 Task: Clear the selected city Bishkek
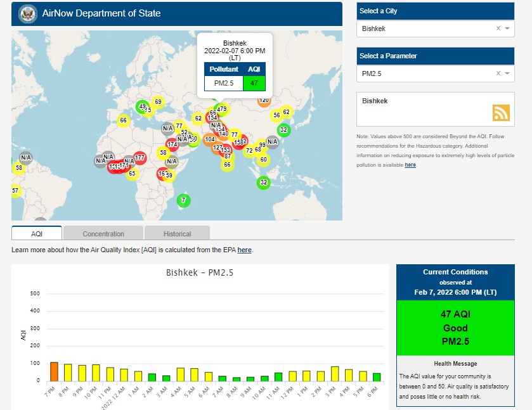pos(498,29)
